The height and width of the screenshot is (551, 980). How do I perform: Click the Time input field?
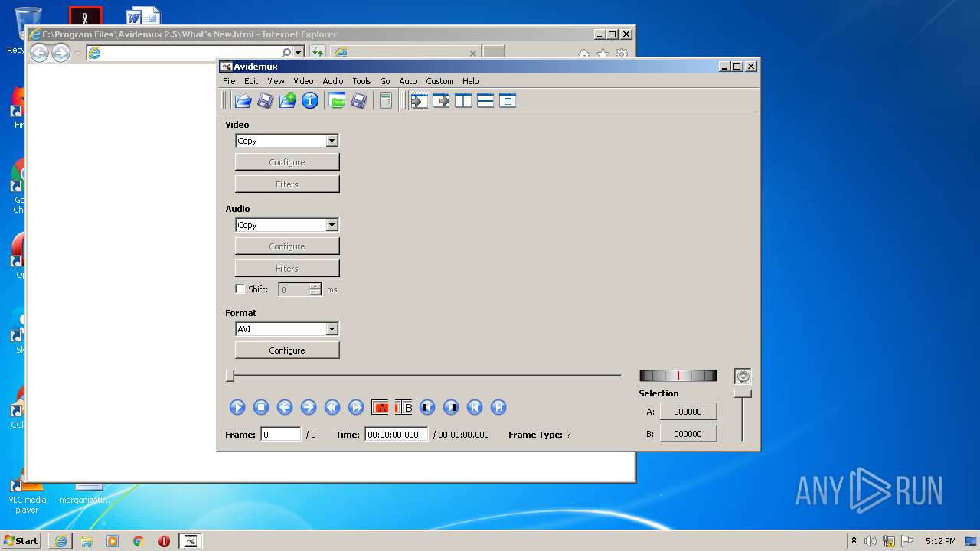396,435
